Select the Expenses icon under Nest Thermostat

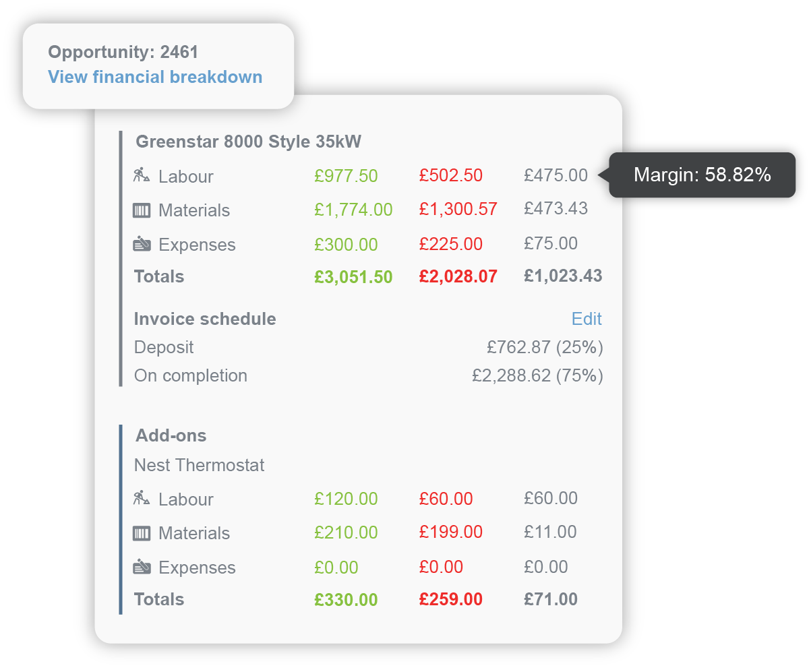point(142,568)
